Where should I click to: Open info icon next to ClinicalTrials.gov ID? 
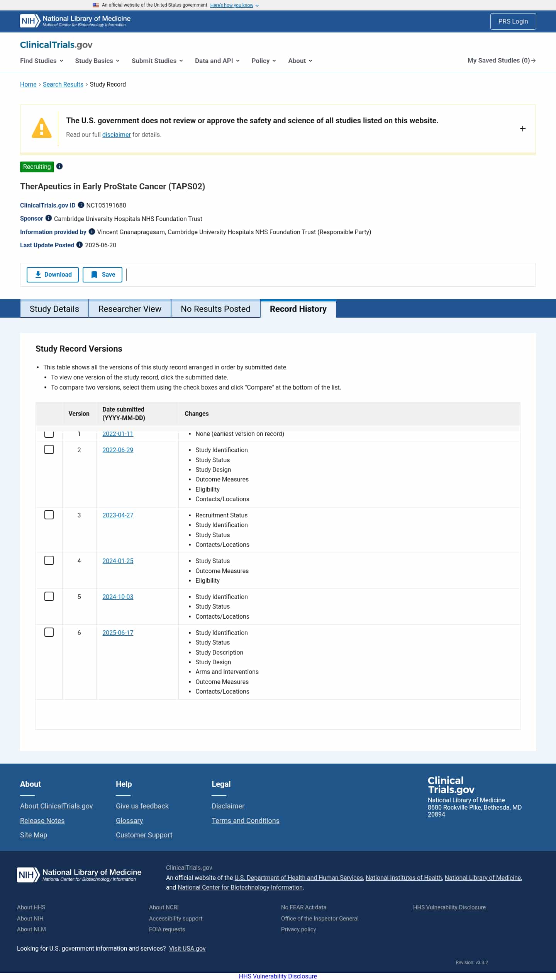click(x=81, y=205)
